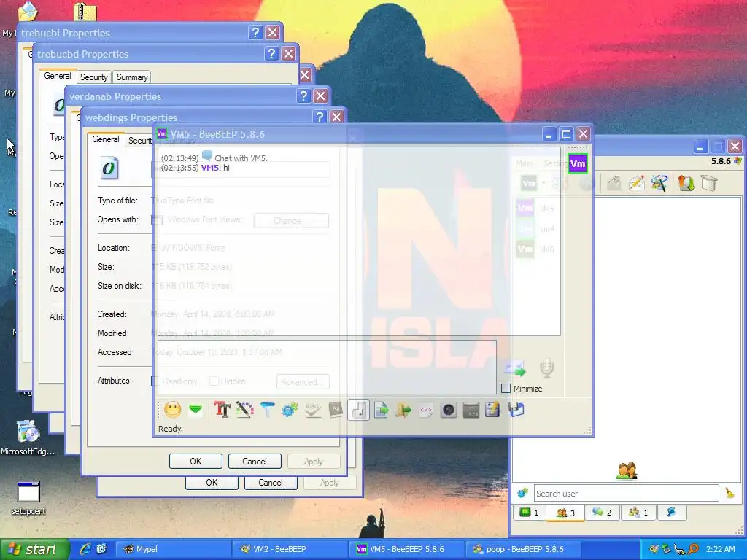747x560 pixels.
Task: Click the microphone voice message icon
Action: [547, 368]
